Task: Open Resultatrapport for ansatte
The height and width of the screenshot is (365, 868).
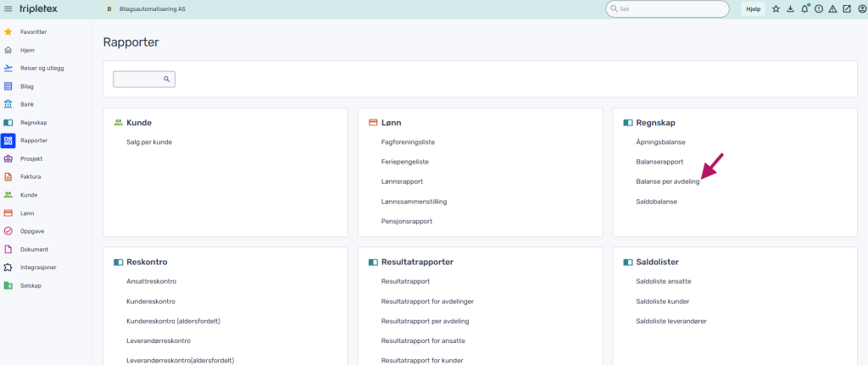Action: (x=423, y=340)
